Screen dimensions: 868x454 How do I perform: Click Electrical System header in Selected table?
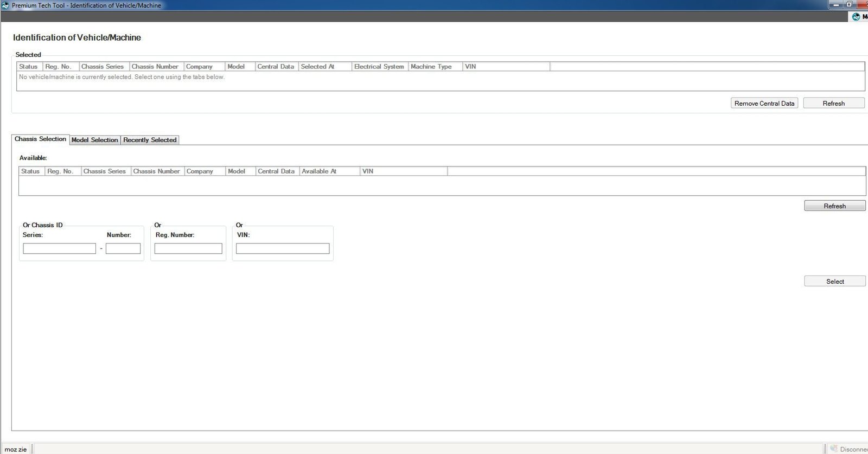[379, 67]
